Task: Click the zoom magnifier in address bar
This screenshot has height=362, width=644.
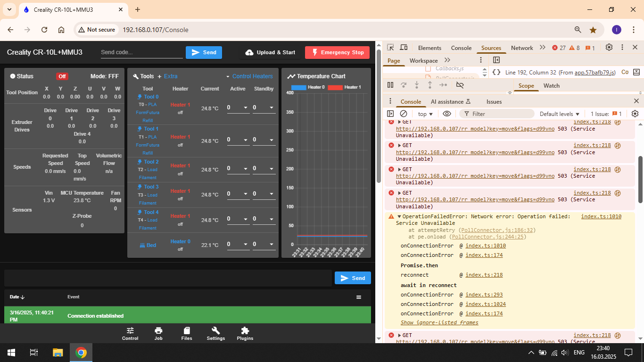Action: click(x=578, y=30)
